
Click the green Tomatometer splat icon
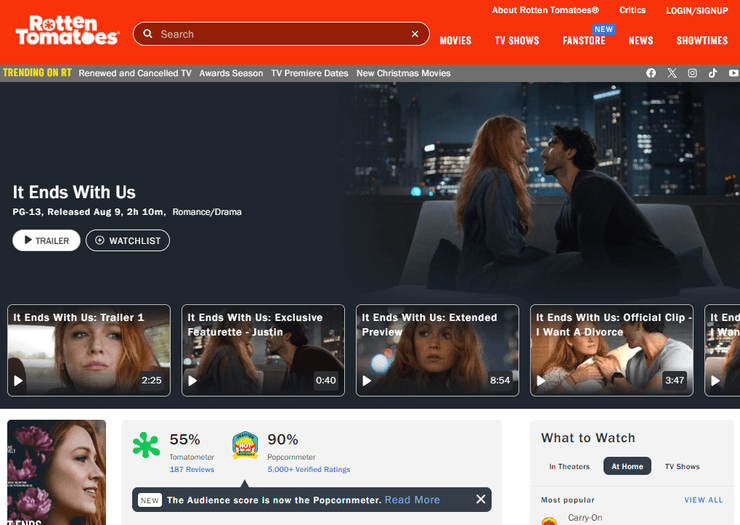coord(146,445)
